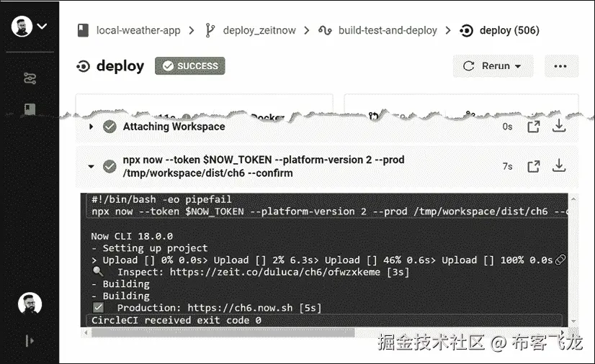Expand the sidebar with the collapse toggle
595x364 pixels.
[30, 341]
